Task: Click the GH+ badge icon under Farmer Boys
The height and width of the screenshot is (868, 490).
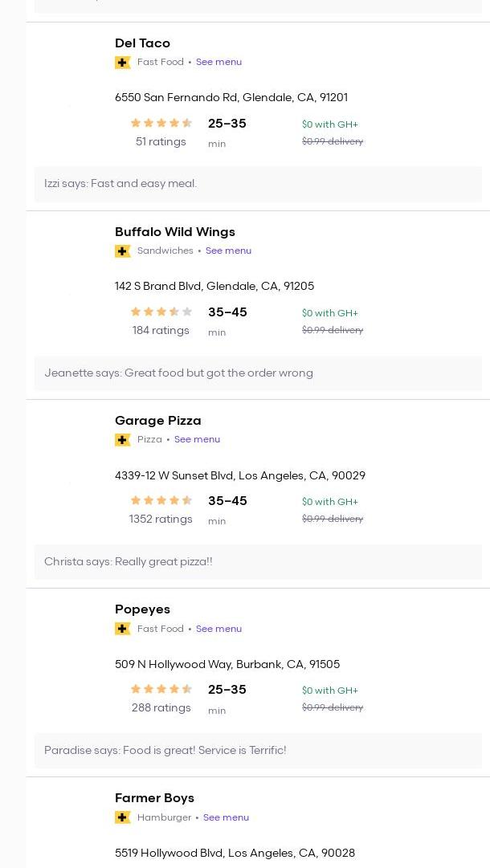Action: pyautogui.click(x=122, y=817)
